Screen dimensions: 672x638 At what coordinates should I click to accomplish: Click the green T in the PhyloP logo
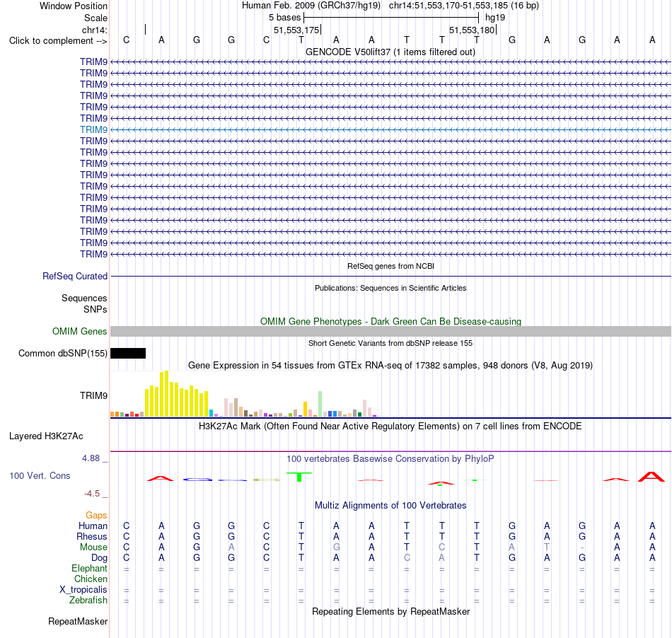click(x=299, y=477)
